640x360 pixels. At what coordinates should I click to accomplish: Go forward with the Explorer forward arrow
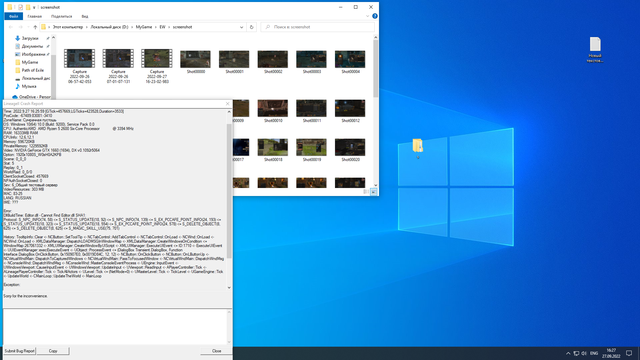pos(20,27)
